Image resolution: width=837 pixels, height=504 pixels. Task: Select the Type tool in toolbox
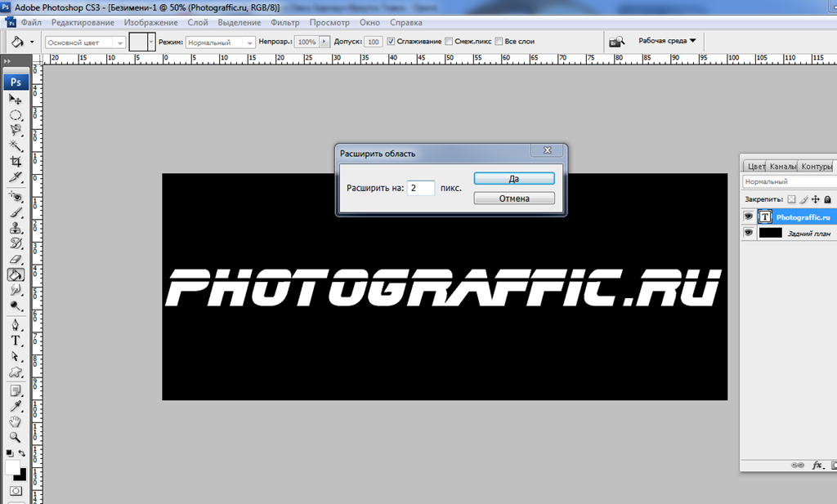click(x=16, y=341)
